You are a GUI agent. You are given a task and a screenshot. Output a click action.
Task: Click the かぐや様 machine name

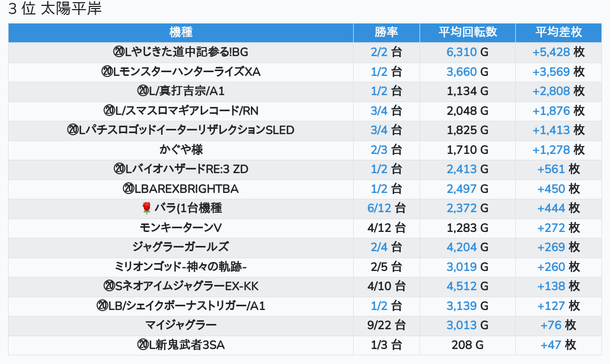[x=181, y=150]
